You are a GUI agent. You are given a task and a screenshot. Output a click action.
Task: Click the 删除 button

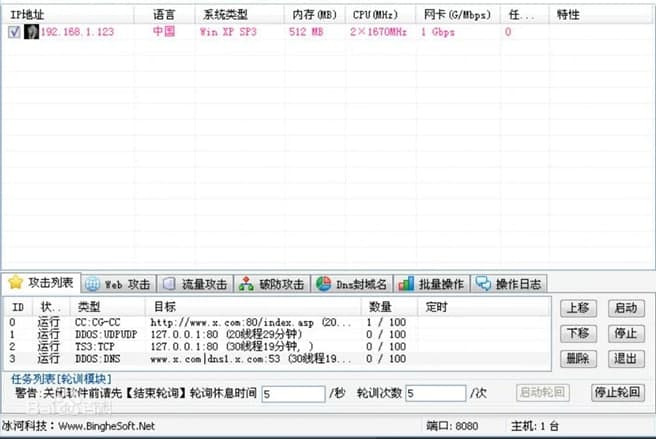578,359
